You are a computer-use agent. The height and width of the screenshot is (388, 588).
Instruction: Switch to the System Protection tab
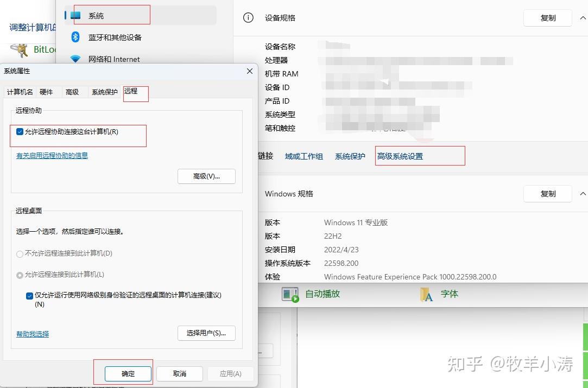[x=104, y=92]
